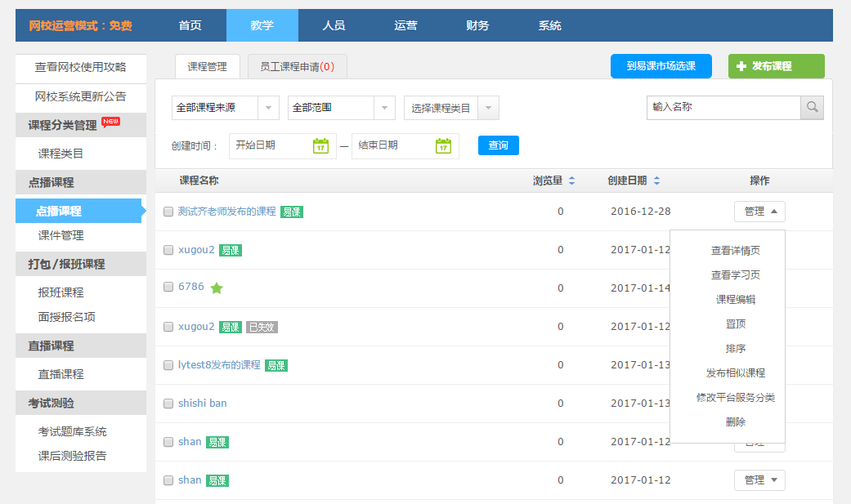
Task: Select 删除 in the manage menu
Action: (x=735, y=422)
